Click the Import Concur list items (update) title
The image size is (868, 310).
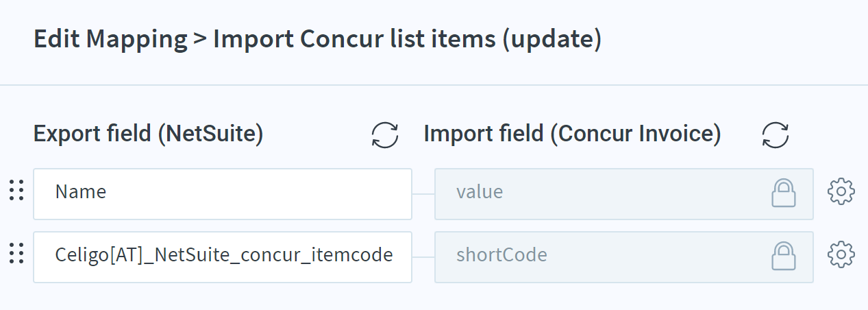[x=408, y=40]
